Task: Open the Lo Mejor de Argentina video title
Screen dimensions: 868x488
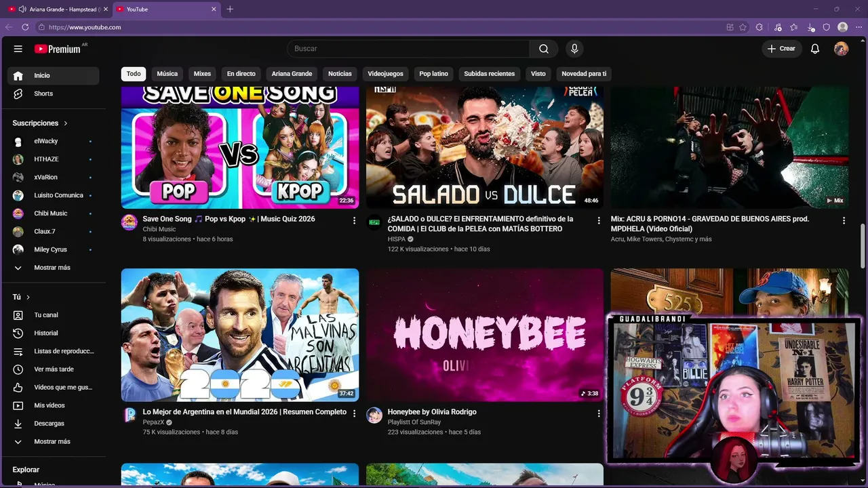Action: coord(245,412)
